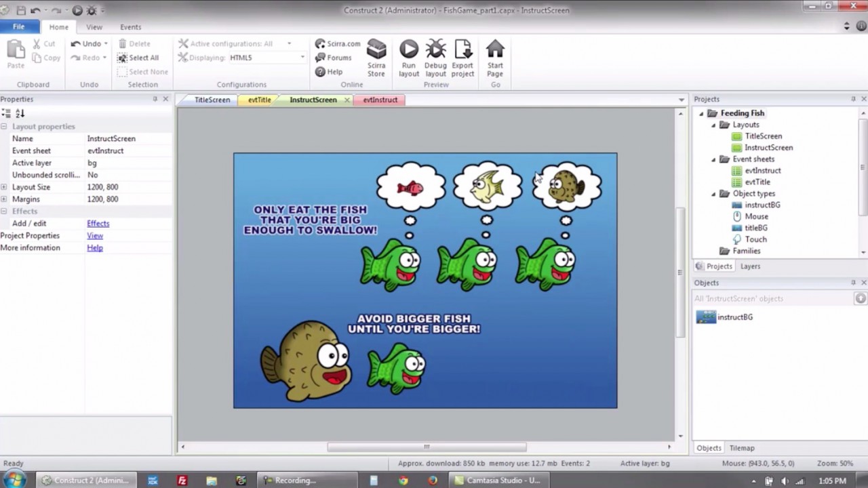Open the File menu

19,27
